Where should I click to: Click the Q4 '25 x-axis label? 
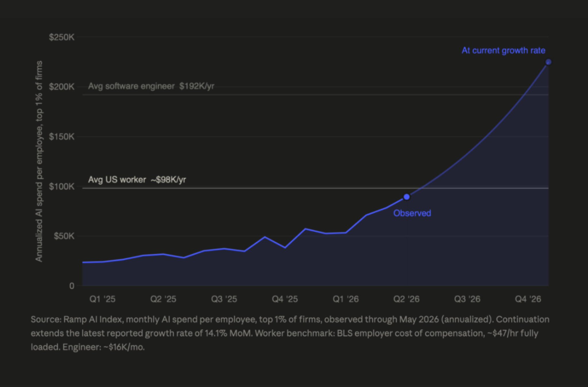coord(285,299)
